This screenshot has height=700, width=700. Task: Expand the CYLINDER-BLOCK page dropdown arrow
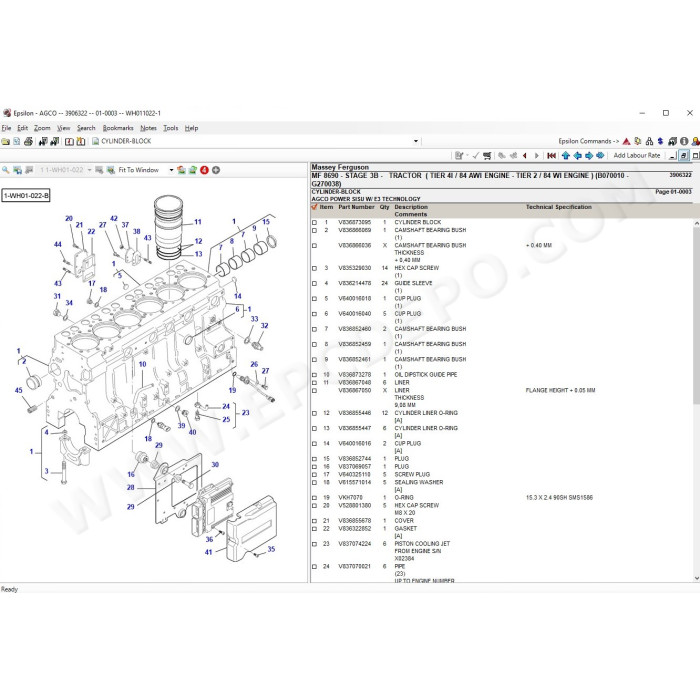click(416, 141)
